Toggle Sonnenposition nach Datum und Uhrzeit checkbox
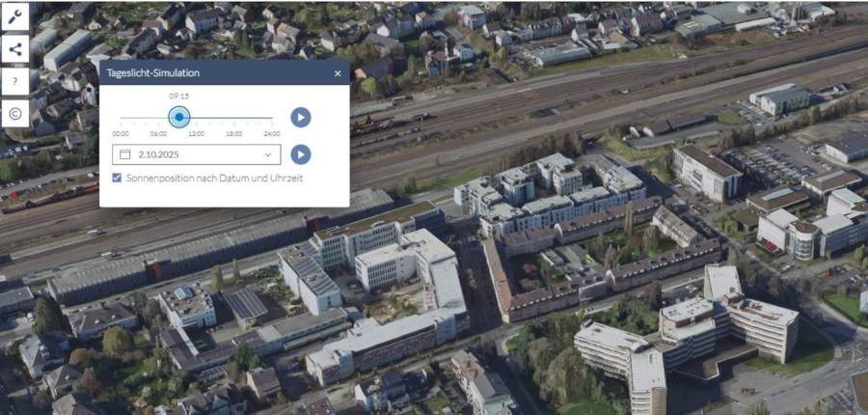Screen dimensions: 868x415 coord(117,178)
